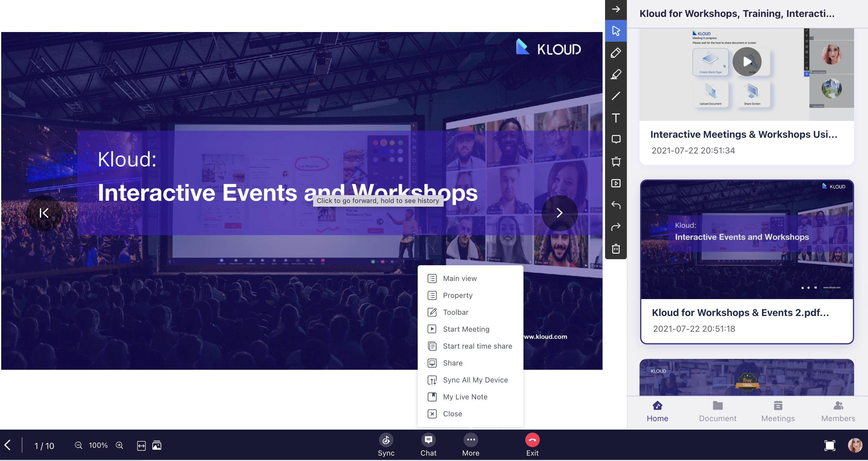Viewport: 868px width, 461px height.
Task: Play the Interactive Meetings video thumbnail
Action: [747, 62]
